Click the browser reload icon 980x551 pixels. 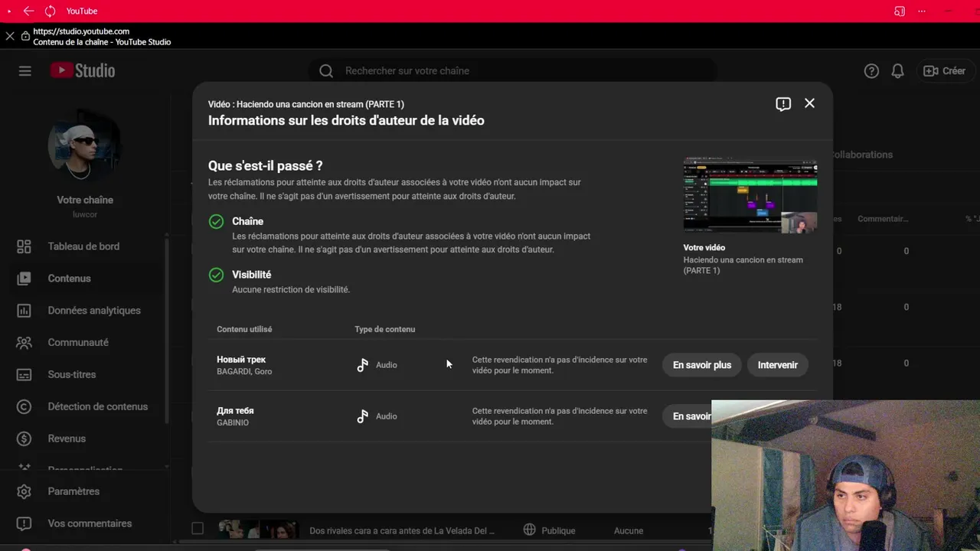50,11
